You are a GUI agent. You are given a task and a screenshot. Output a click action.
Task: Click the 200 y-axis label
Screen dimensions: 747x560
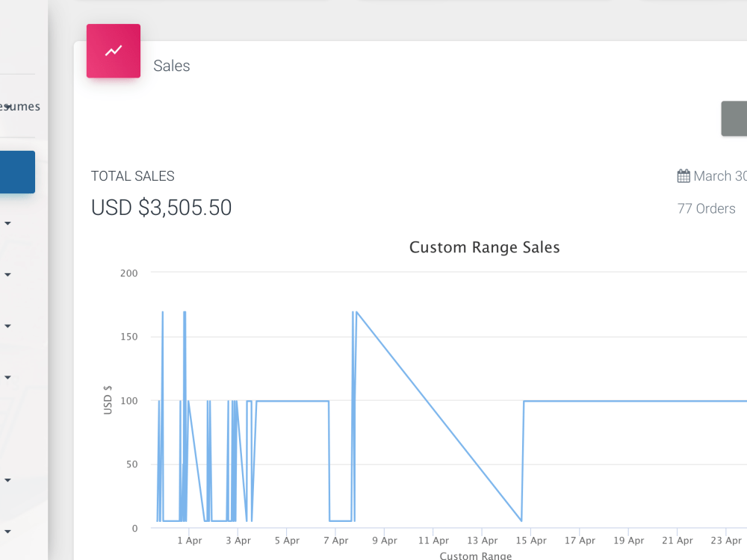(x=128, y=273)
